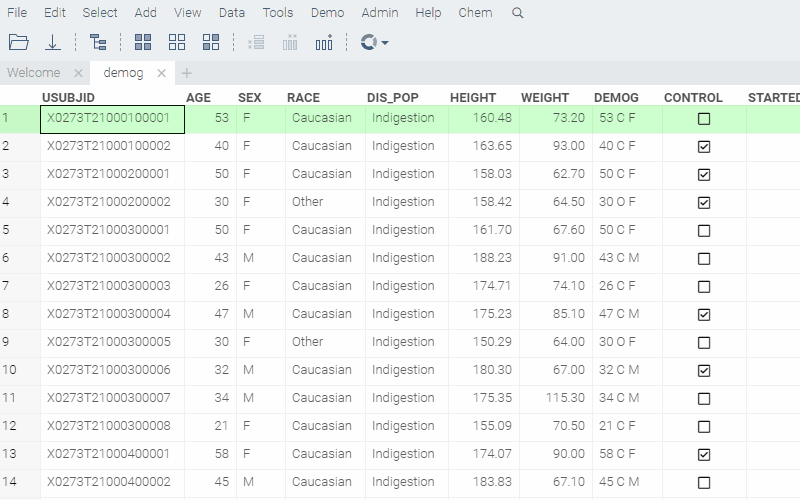Screen dimensions: 800x500
Task: Uncheck the CONTROL checkbox in row 8
Action: (704, 314)
